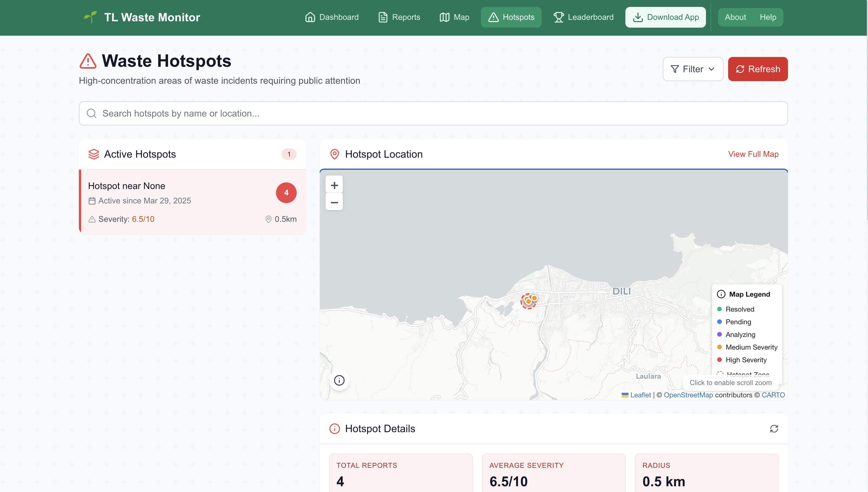Open the Dashboard nav item

332,17
